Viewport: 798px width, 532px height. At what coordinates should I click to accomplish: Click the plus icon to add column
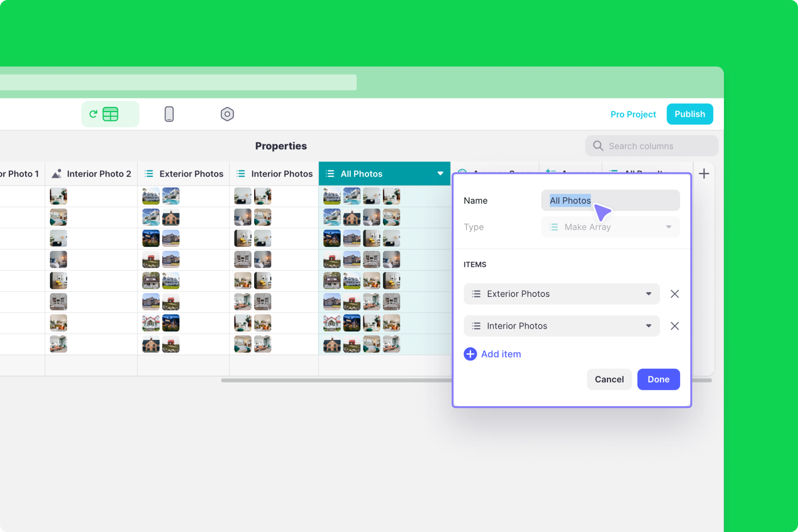pyautogui.click(x=704, y=174)
